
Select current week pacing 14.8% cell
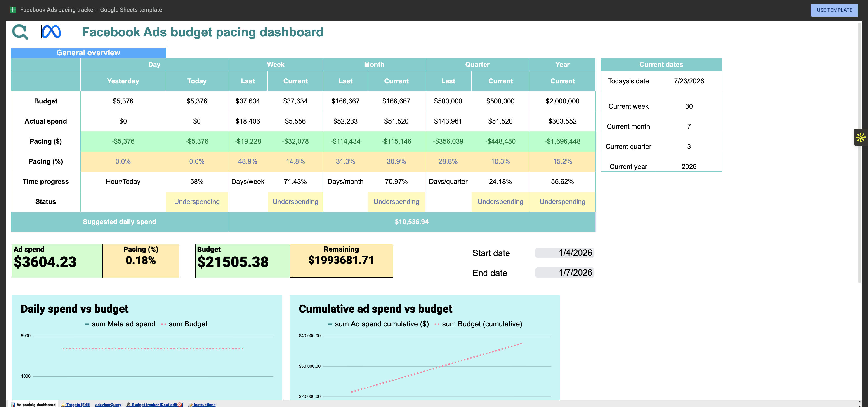(x=295, y=161)
